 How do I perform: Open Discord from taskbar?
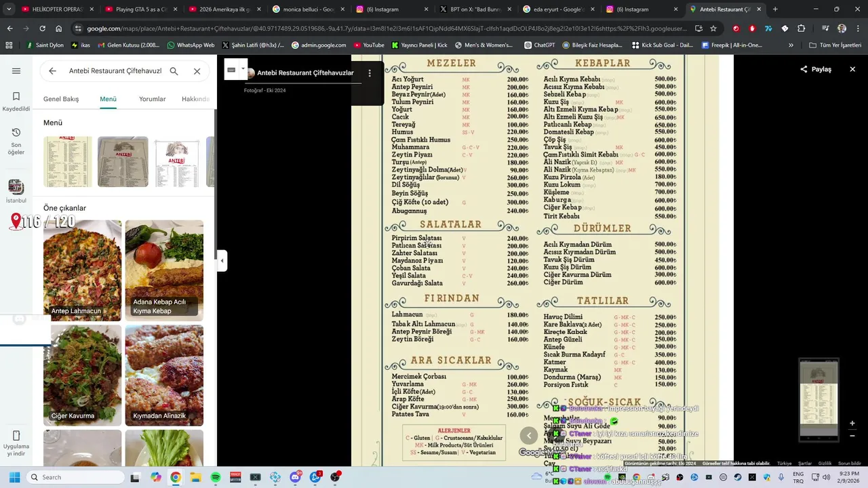295,477
